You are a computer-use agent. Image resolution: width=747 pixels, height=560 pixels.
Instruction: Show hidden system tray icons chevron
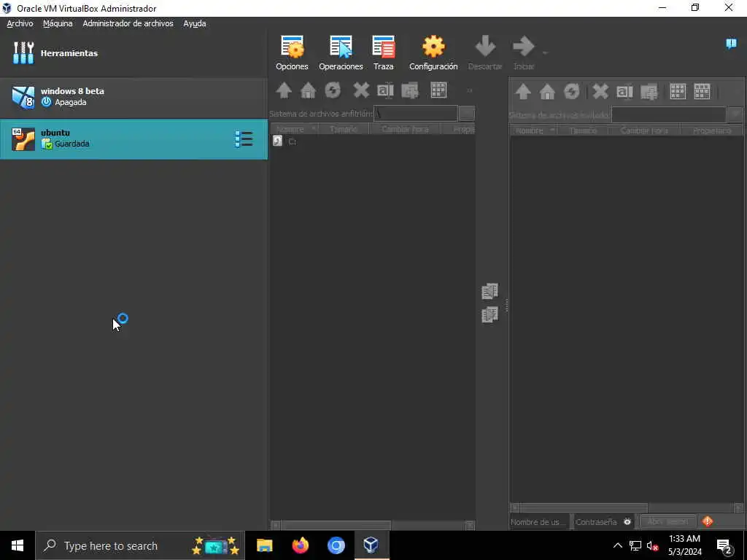pyautogui.click(x=617, y=545)
